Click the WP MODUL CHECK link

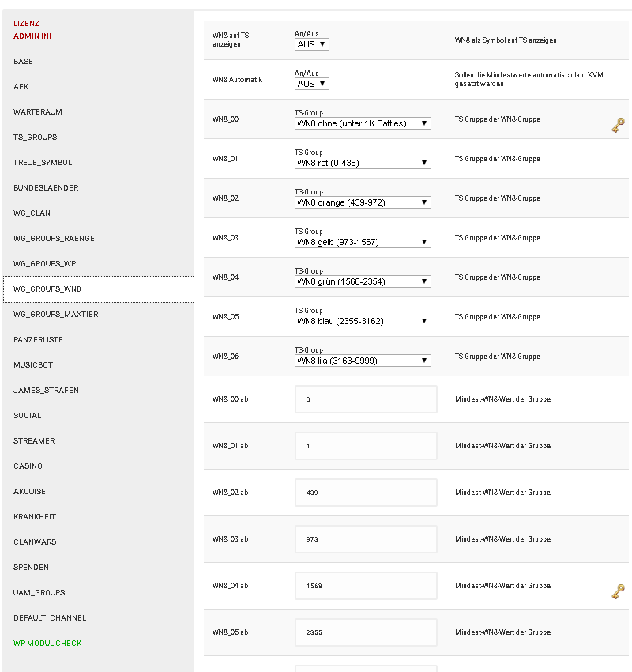[x=47, y=644]
